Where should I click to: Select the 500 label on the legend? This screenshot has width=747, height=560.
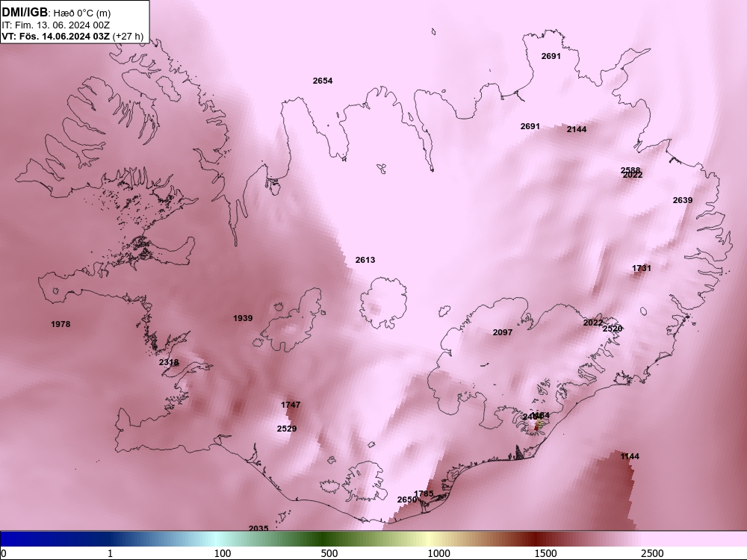329,553
